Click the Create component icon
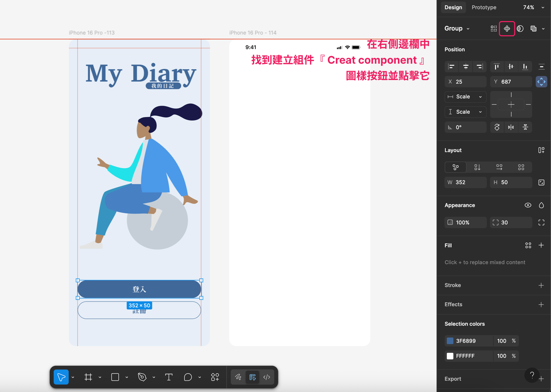The width and height of the screenshot is (551, 392). pos(507,28)
